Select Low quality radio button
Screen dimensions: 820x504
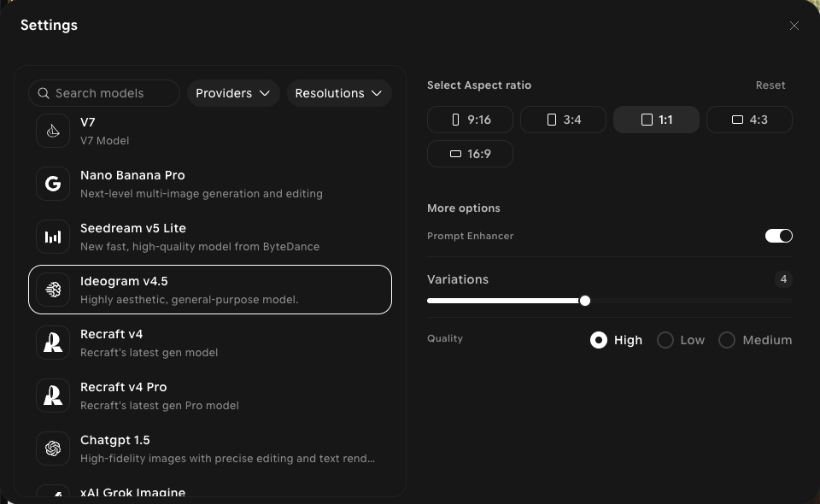pos(665,340)
